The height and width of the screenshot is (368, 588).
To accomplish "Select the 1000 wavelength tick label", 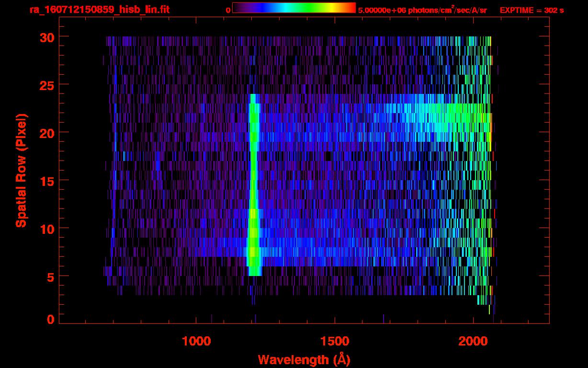I will coord(196,341).
